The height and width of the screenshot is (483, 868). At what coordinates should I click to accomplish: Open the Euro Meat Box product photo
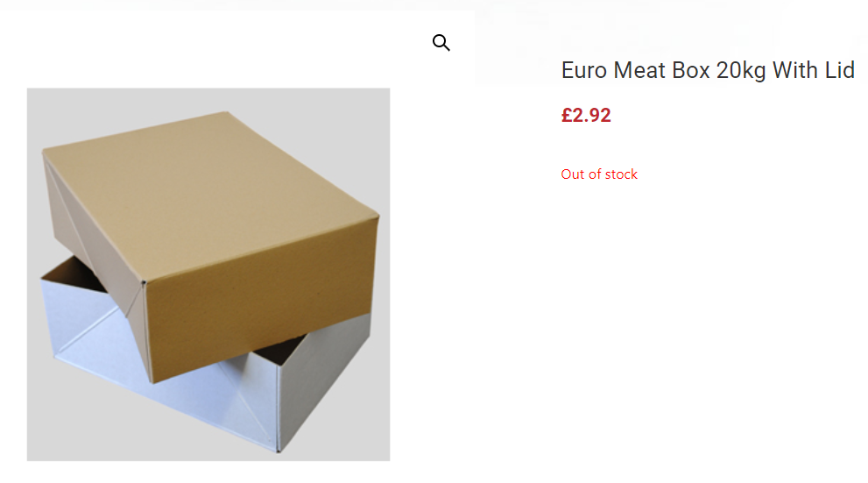(x=208, y=273)
